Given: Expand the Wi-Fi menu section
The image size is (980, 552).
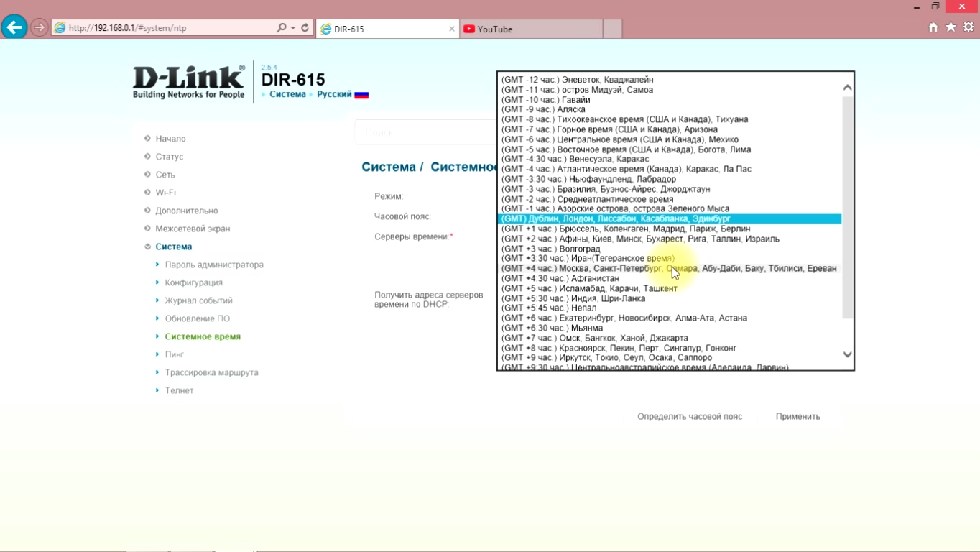Looking at the screenshot, I should 165,193.
